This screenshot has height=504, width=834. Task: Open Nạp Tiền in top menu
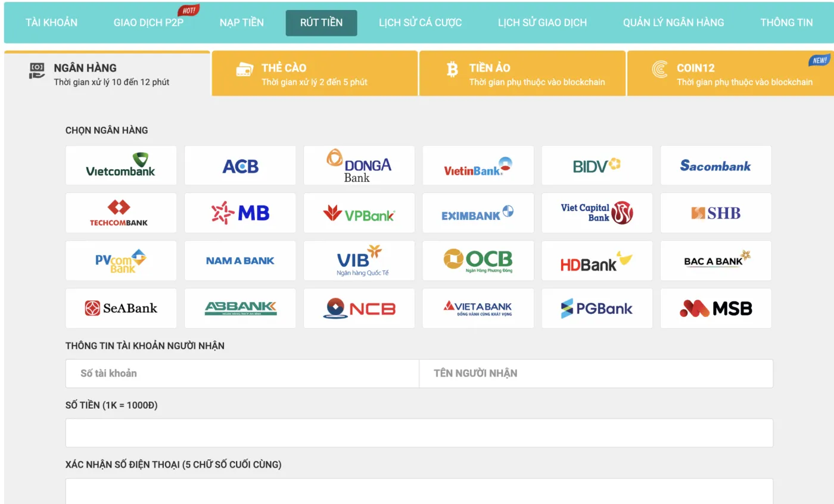point(241,23)
